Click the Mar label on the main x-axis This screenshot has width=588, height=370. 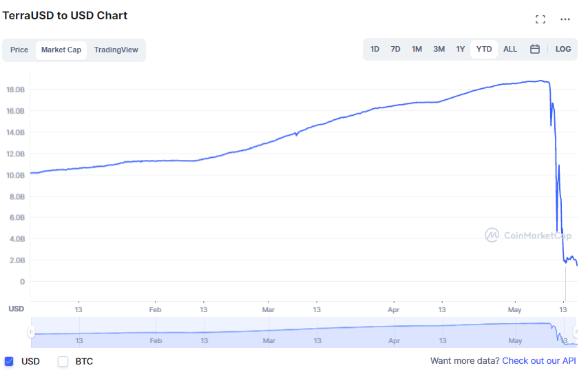point(269,310)
